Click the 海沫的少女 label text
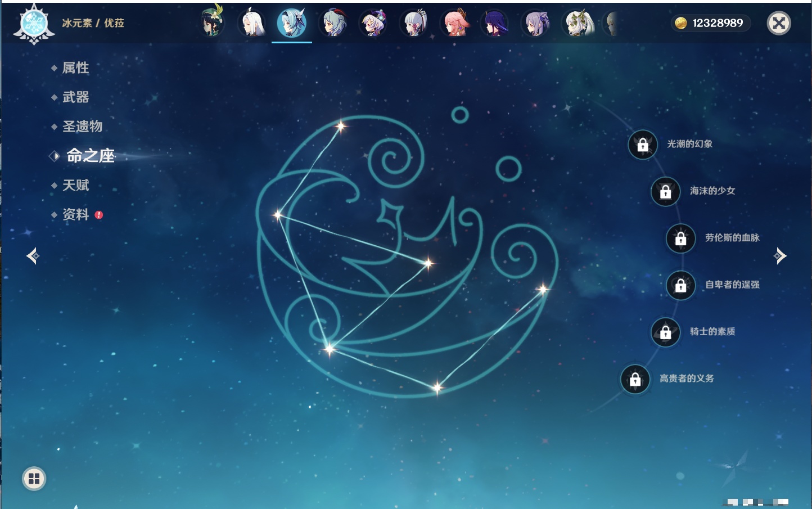The image size is (812, 509). pos(713,191)
